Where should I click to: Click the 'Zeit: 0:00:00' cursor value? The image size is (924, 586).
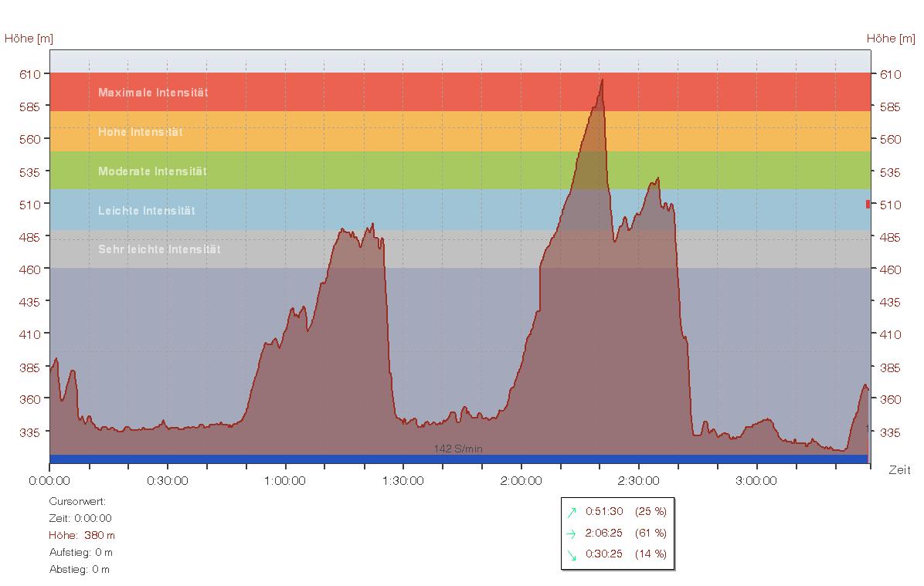coord(80,518)
